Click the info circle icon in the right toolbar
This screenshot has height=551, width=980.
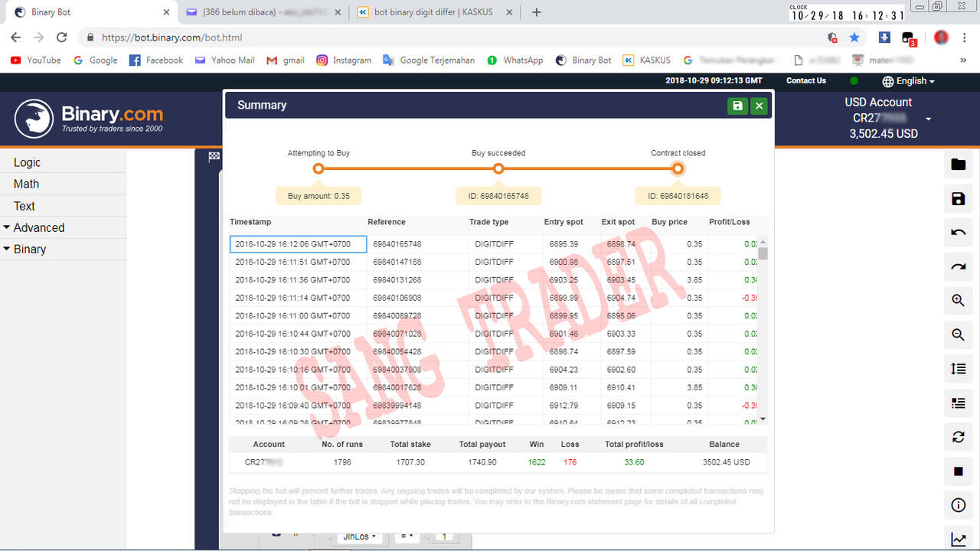coord(958,505)
